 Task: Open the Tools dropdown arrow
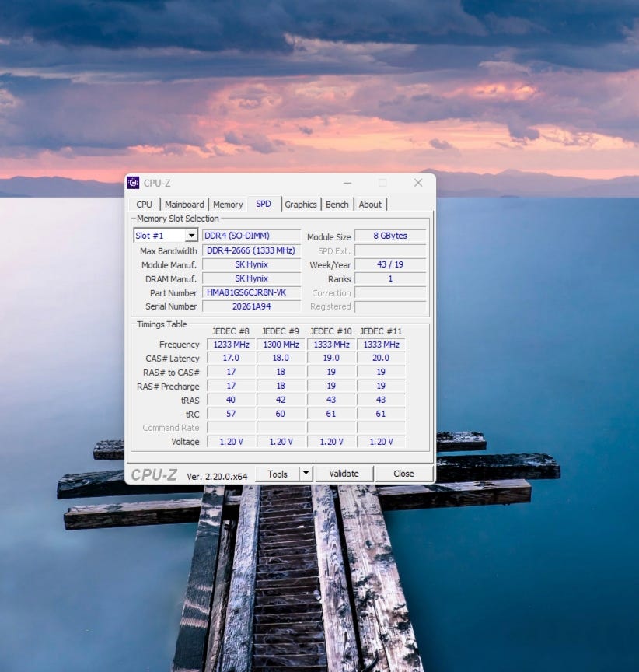point(306,474)
